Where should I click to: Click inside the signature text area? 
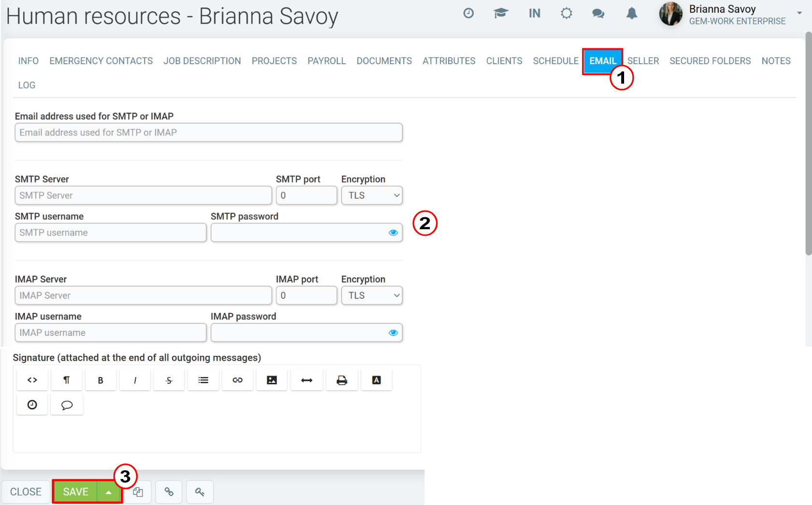point(216,434)
